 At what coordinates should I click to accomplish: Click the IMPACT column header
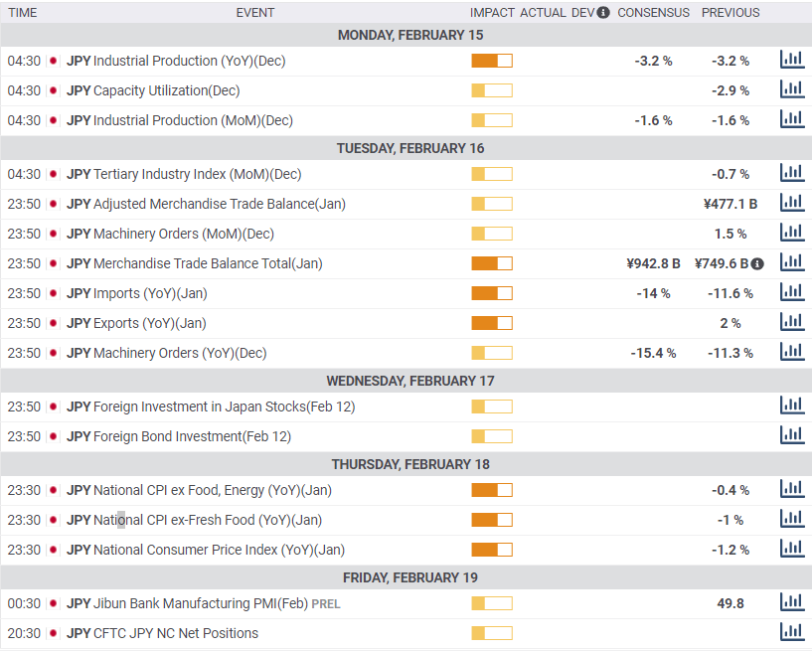(492, 13)
